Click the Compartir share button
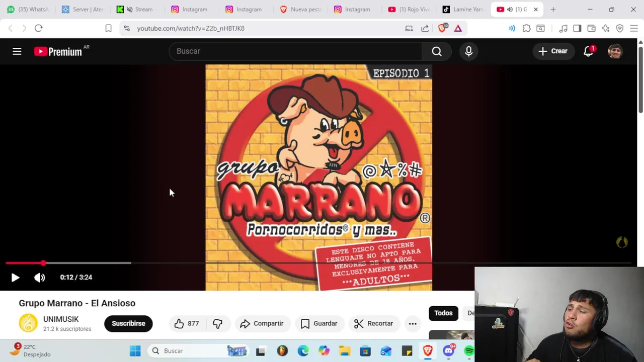This screenshot has height=362, width=644. click(262, 323)
